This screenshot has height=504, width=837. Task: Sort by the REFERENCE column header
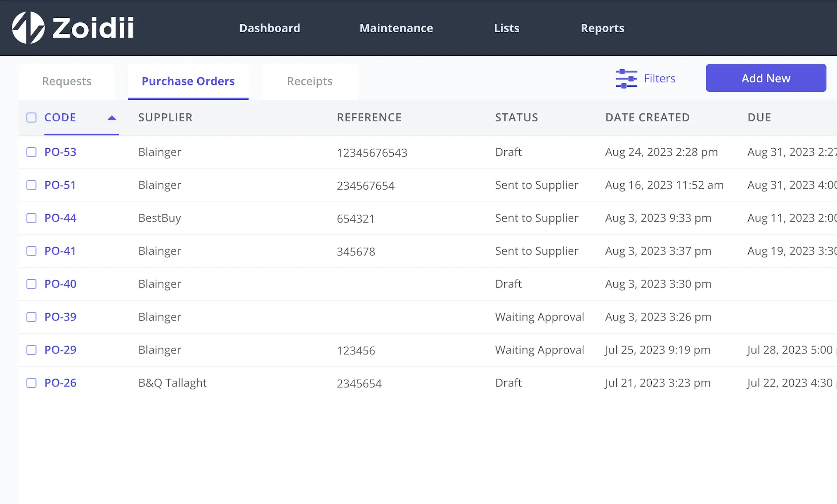coord(369,118)
